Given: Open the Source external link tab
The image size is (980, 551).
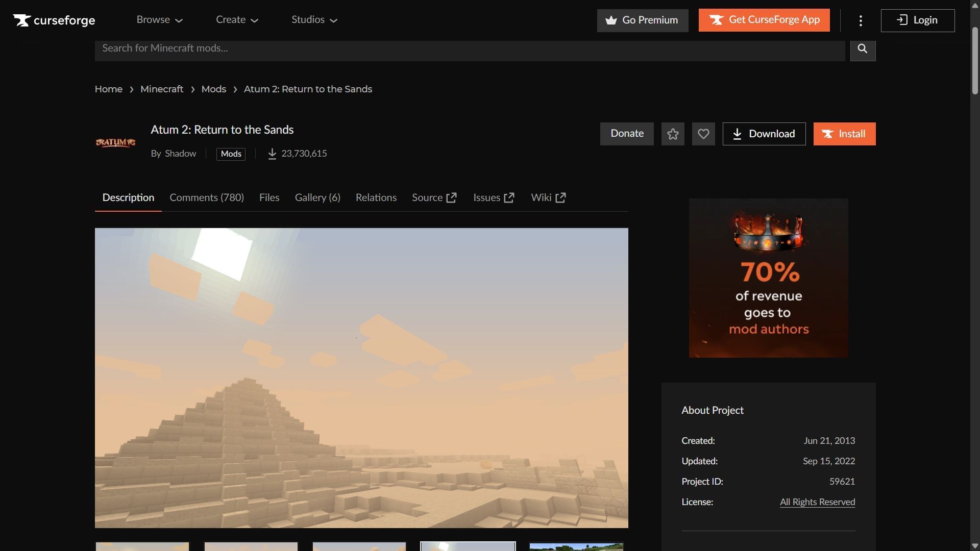Looking at the screenshot, I should [x=434, y=197].
